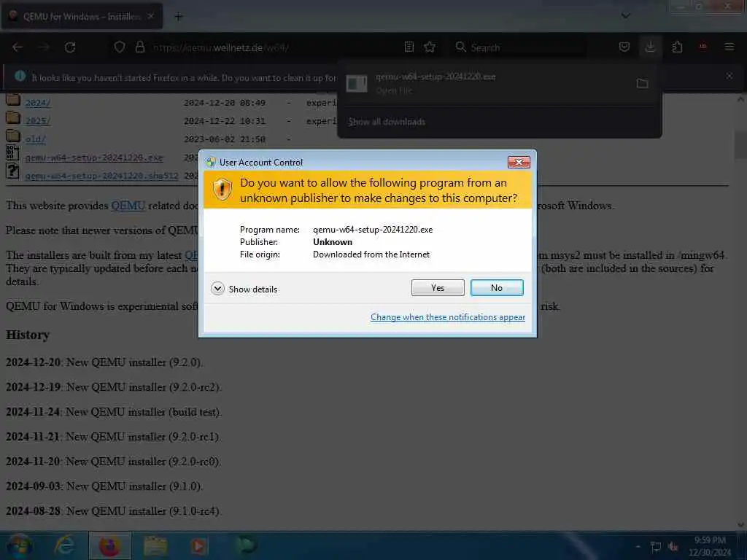Show download in folder icon
The height and width of the screenshot is (560, 747).
point(642,84)
